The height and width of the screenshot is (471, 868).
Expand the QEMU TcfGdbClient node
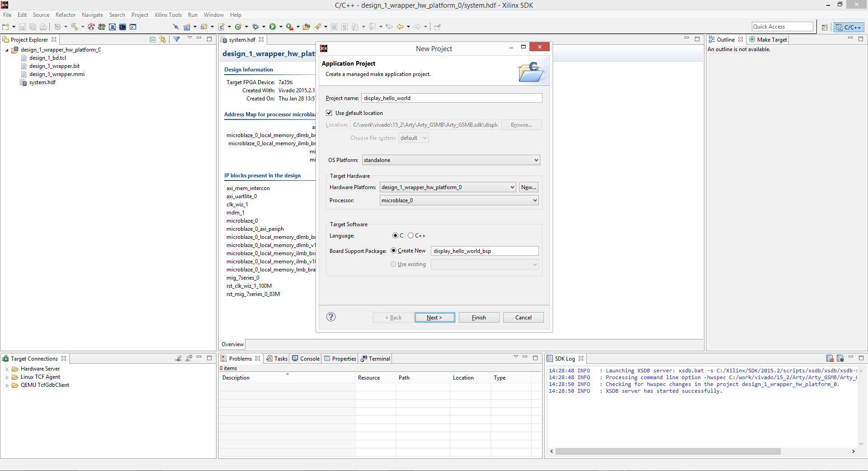click(x=7, y=385)
